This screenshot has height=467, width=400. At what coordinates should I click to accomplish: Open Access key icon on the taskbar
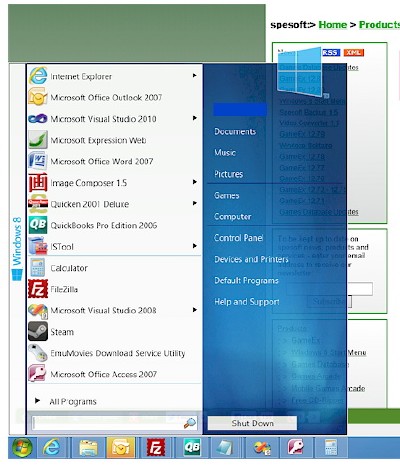pos(295,447)
